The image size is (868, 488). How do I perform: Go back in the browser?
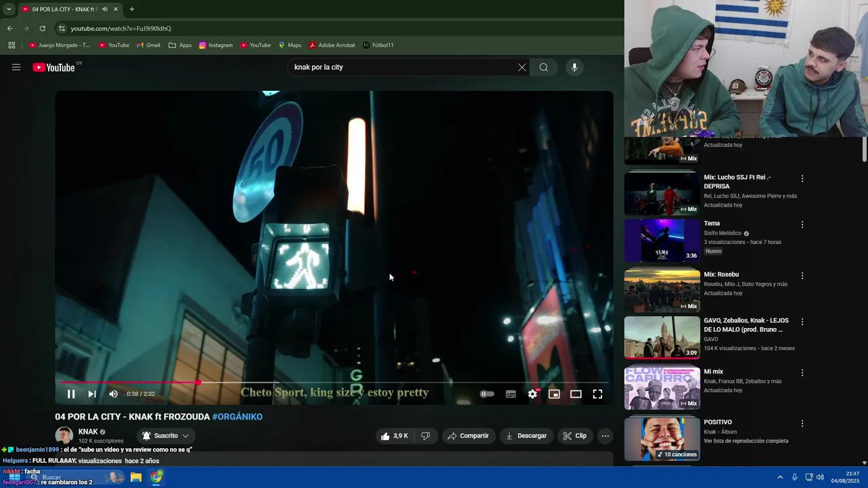point(10,28)
